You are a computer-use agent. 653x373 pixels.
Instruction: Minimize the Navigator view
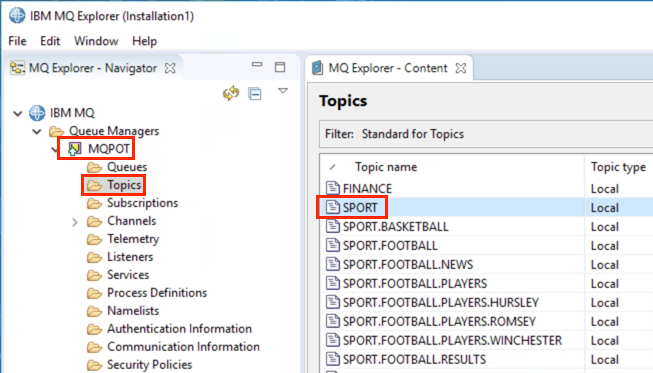[x=257, y=65]
